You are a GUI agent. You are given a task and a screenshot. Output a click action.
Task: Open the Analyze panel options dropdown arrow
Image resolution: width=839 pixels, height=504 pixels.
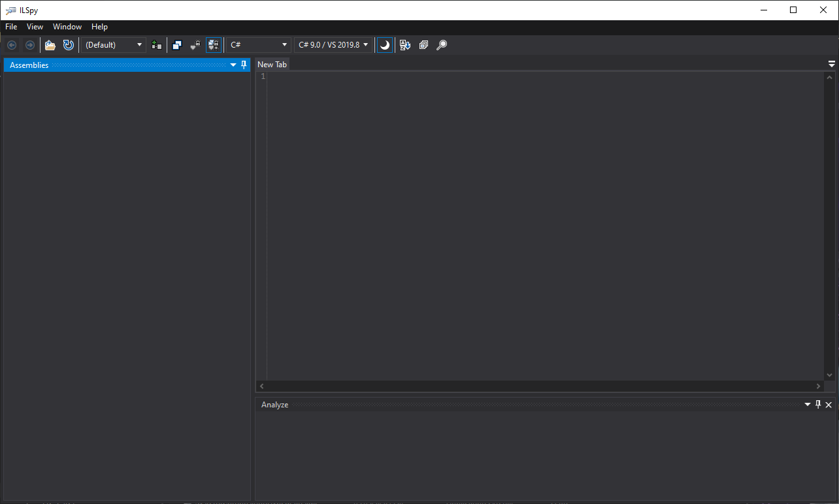coord(808,405)
